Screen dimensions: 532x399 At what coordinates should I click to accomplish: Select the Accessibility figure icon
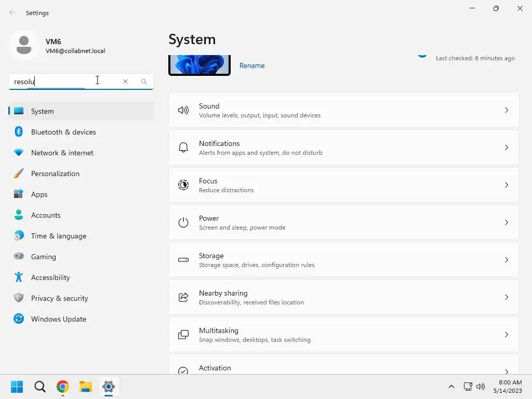[x=19, y=277]
